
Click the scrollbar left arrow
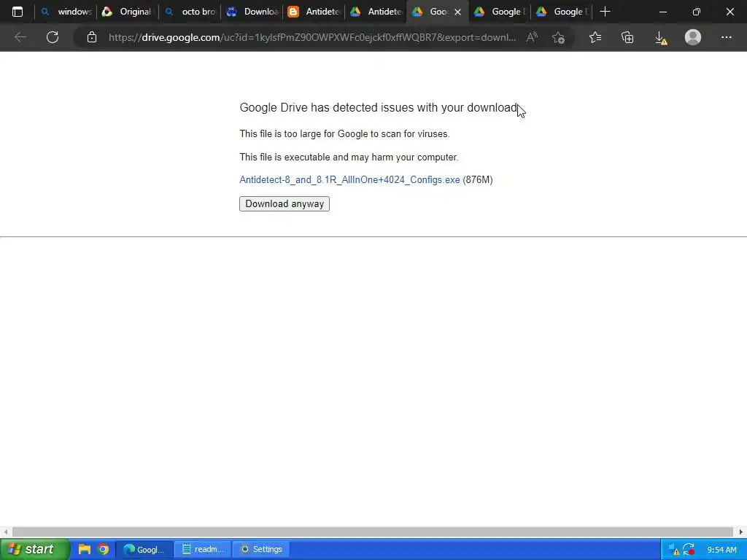click(5, 532)
